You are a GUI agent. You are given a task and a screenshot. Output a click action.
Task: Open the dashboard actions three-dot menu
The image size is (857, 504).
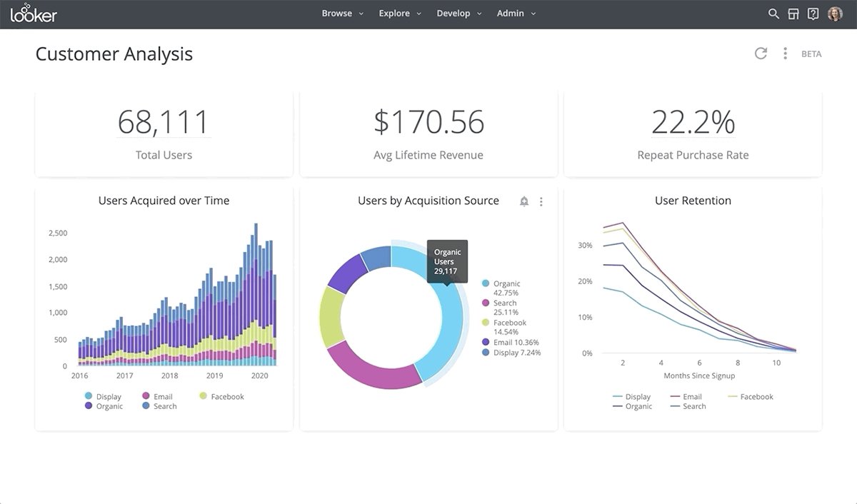click(x=784, y=53)
